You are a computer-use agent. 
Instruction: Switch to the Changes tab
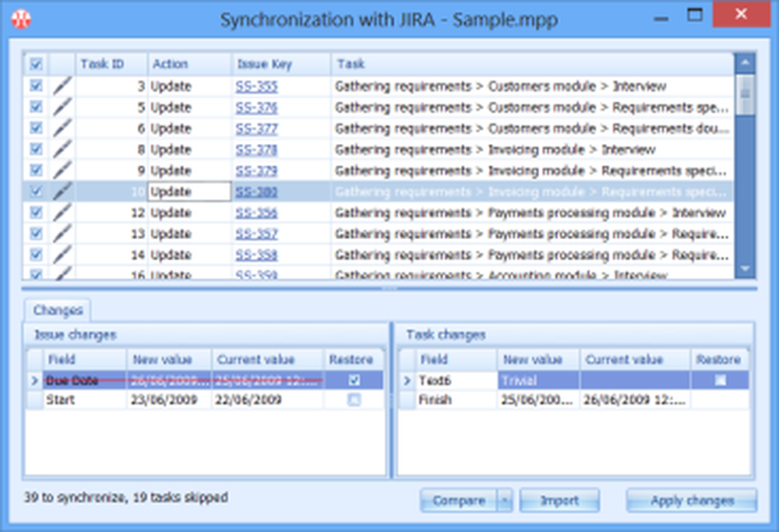[58, 310]
